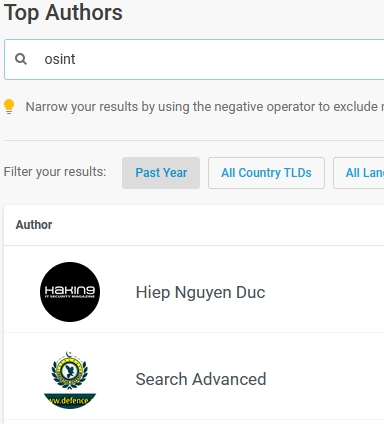Viewport: 384px width, 424px height.
Task: Click the search magnifier icon
Action: 21,59
